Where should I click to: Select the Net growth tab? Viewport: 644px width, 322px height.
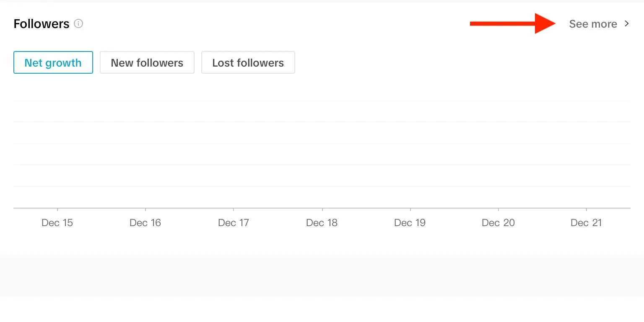pyautogui.click(x=53, y=62)
